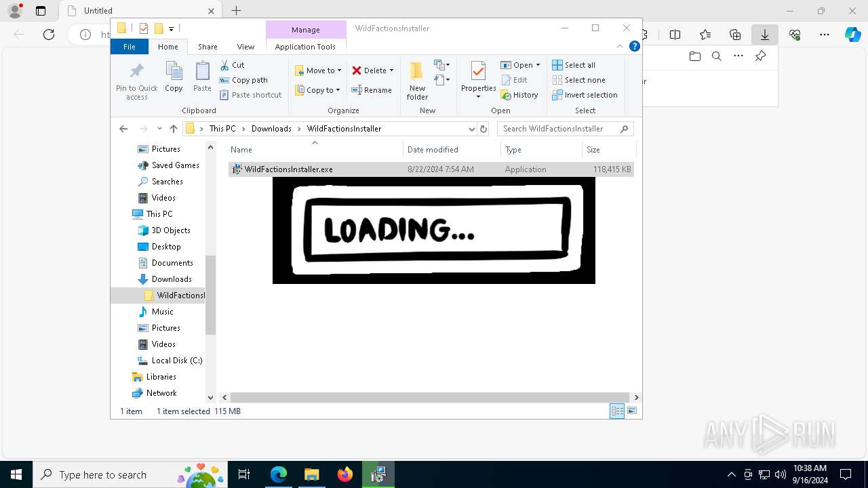The width and height of the screenshot is (868, 488).
Task: Go up one folder level
Action: click(174, 129)
